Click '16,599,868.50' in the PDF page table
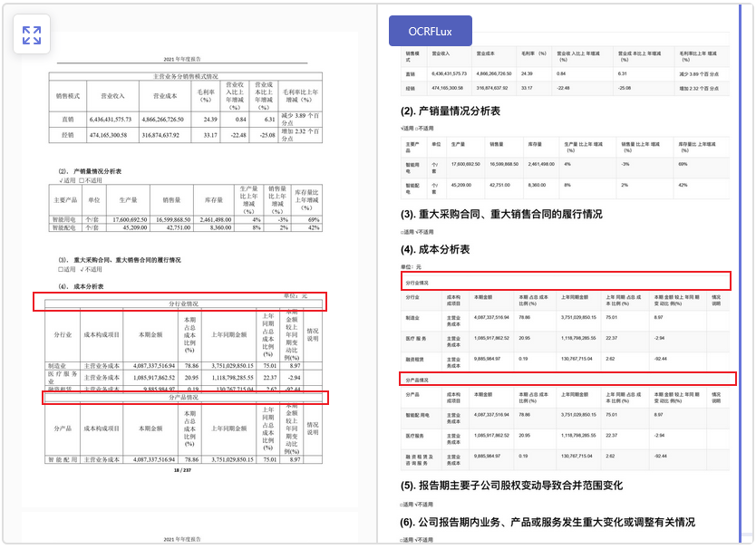The height and width of the screenshot is (549, 756). point(173,220)
